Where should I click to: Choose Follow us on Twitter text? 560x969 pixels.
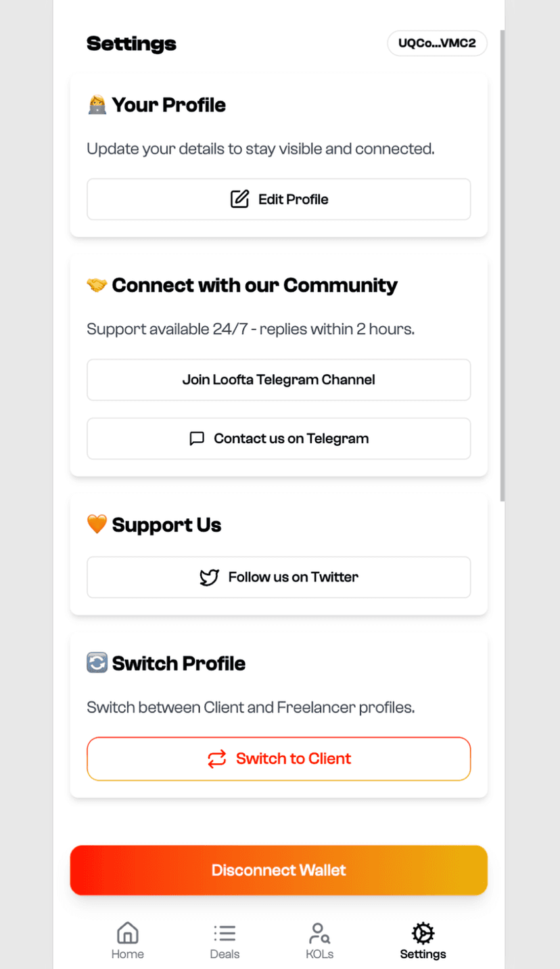point(293,577)
